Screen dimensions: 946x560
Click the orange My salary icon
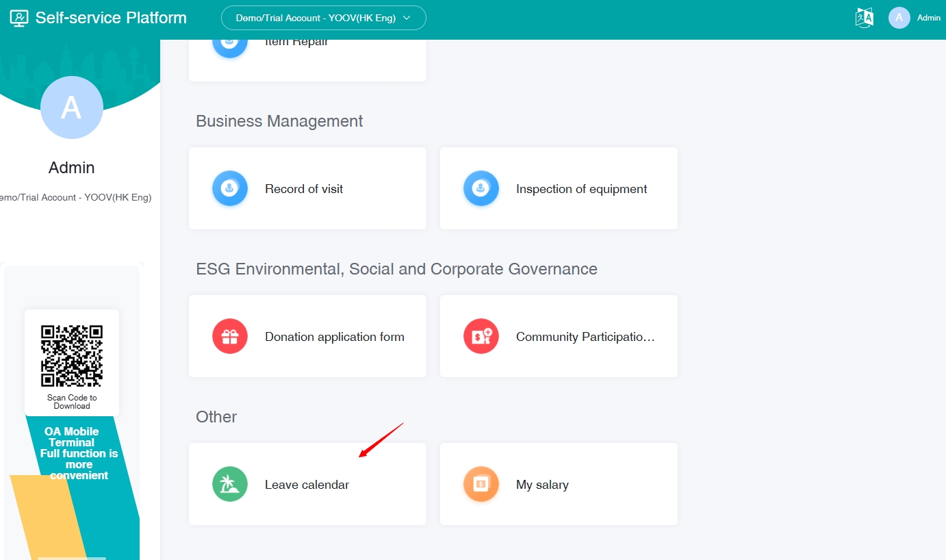(x=481, y=484)
